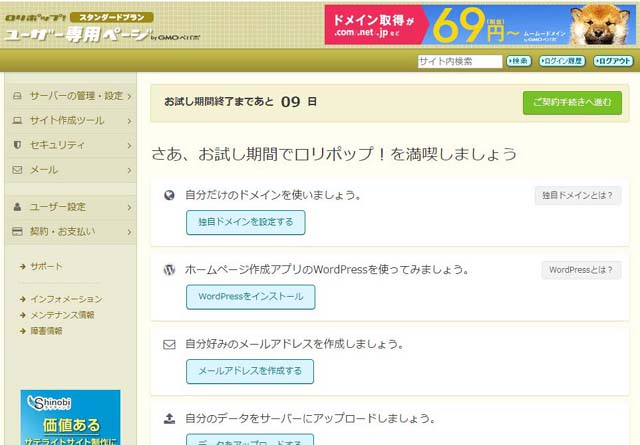Viewport: 640px width, 445px height.
Task: Open the インフォメーション link
Action: click(x=67, y=299)
